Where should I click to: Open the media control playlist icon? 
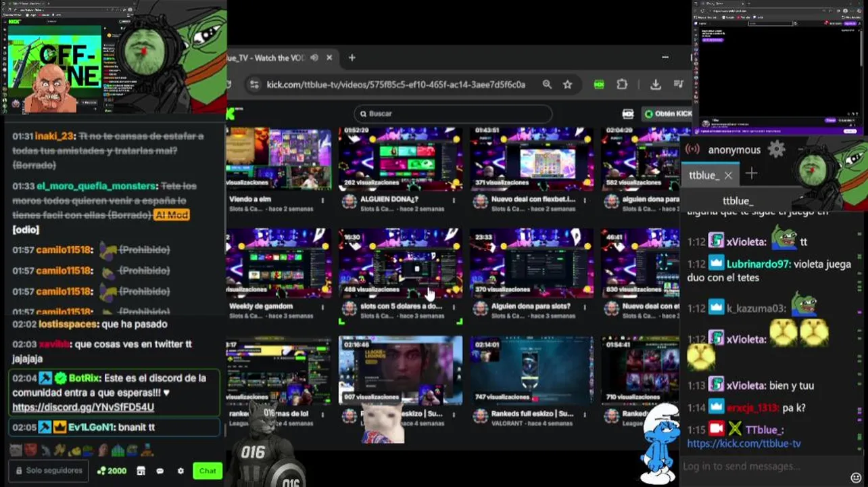(679, 85)
